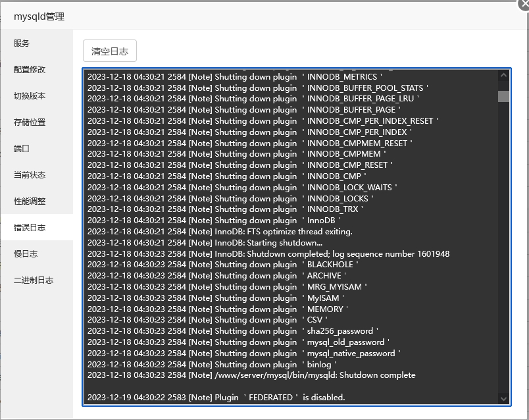Select the 错误日志 tab
The image size is (529, 420).
[36, 228]
